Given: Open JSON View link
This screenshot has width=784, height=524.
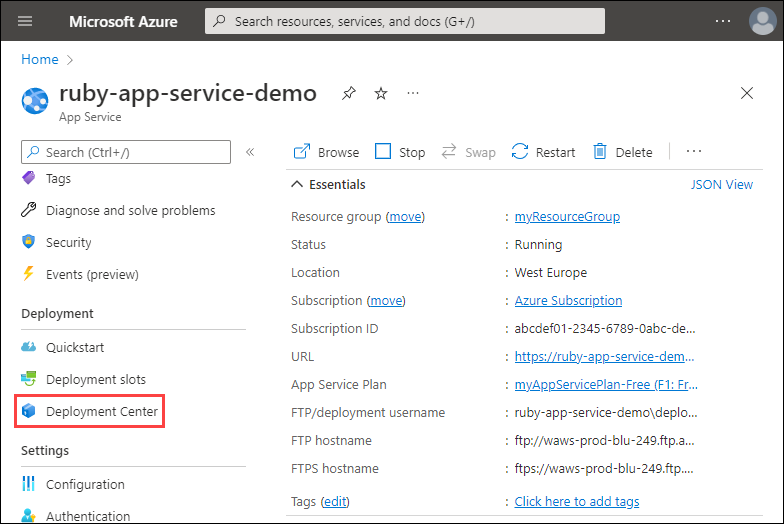Looking at the screenshot, I should coord(721,184).
